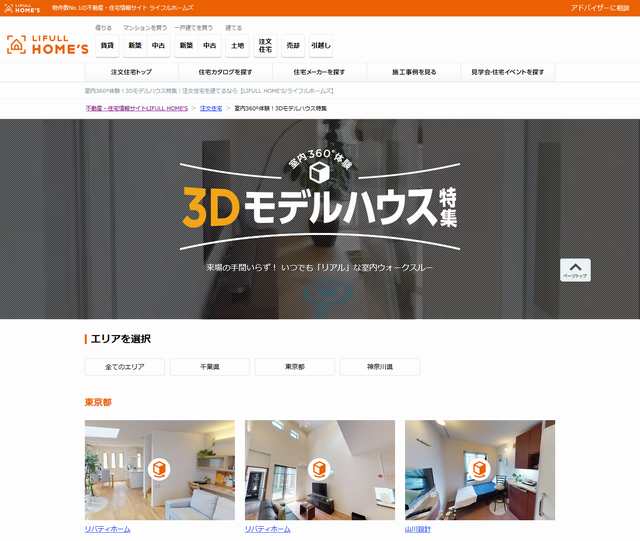
Task: Filter by 千葉県 area button
Action: pyautogui.click(x=209, y=367)
